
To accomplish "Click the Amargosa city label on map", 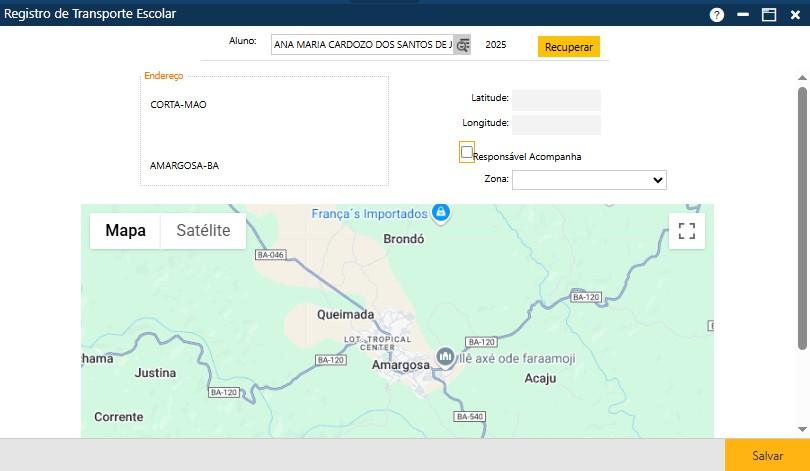I will (400, 365).
